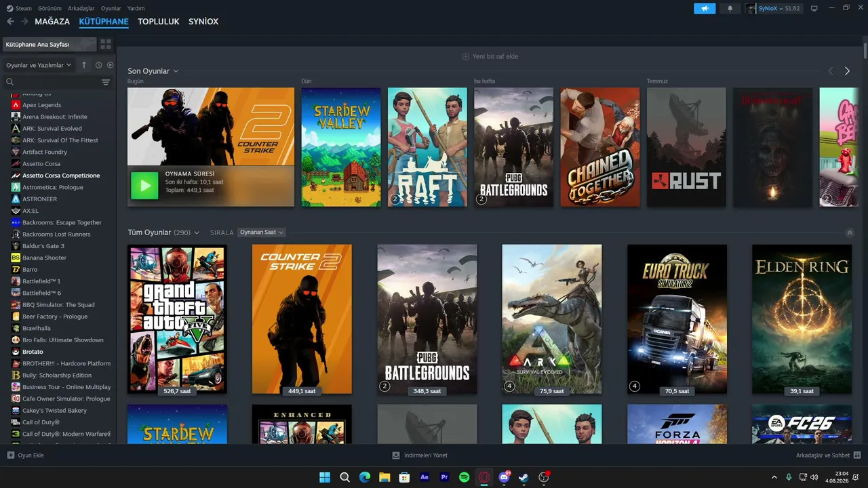Image resolution: width=868 pixels, height=488 pixels.
Task: Click İndirmeleri Yönet
Action: click(426, 455)
